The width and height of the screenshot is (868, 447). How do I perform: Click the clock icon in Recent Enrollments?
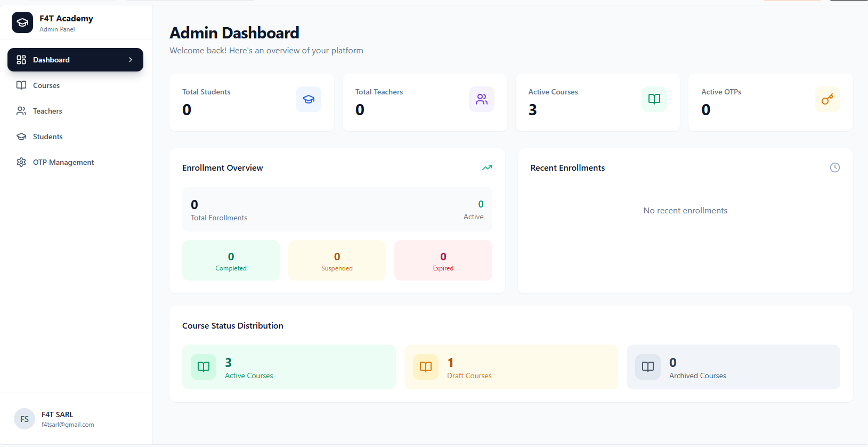(x=835, y=167)
